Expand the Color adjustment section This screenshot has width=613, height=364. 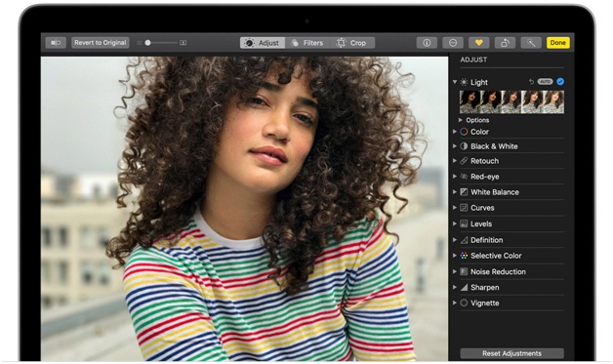click(455, 132)
